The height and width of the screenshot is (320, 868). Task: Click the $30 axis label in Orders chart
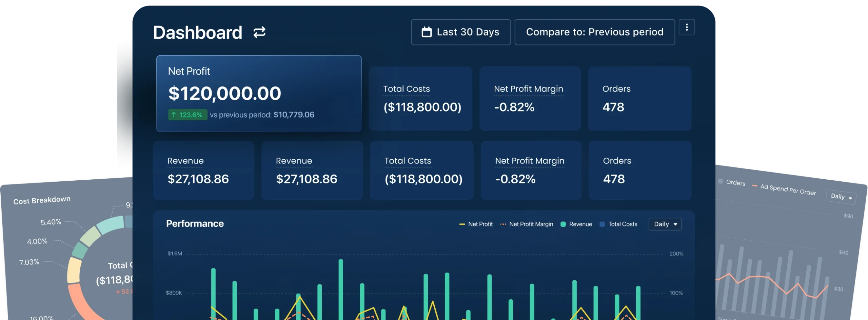pos(839,289)
